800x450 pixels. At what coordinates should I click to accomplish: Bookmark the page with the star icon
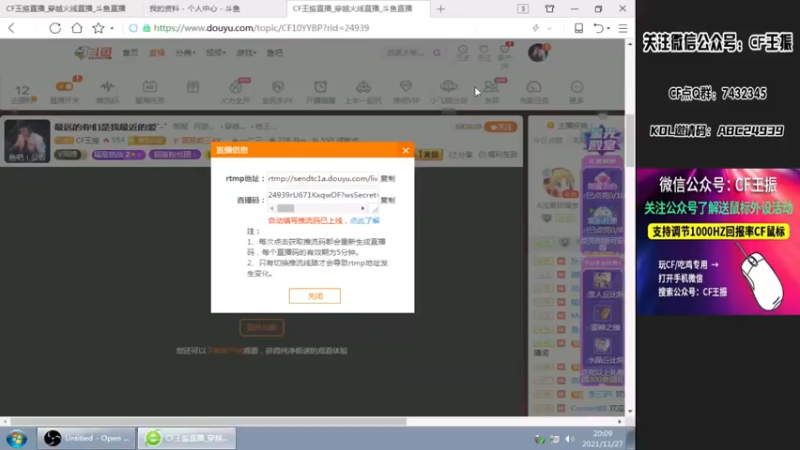98,28
